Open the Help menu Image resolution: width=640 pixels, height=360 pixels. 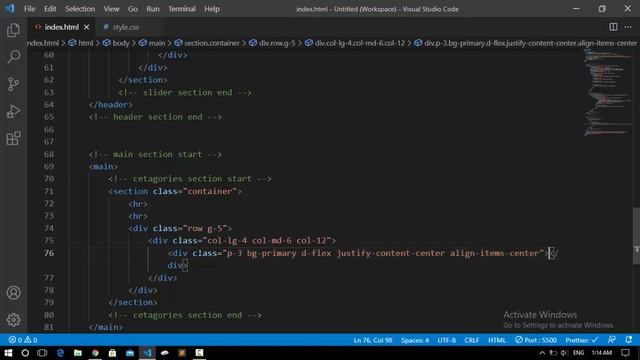point(212,9)
